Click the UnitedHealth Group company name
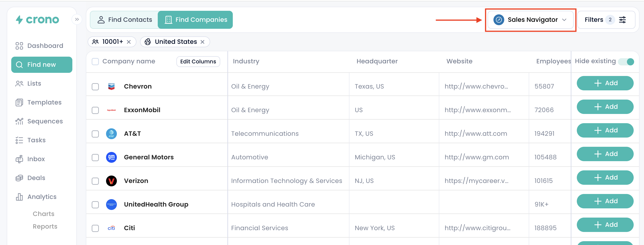Screen dimensions: 644x245 pos(156,205)
